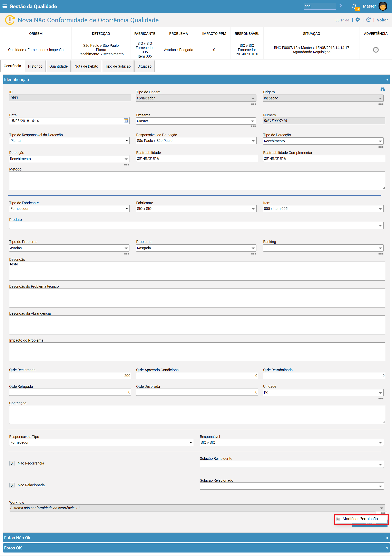The width and height of the screenshot is (392, 557).
Task: Click the Descrição da Abrangência text area
Action: coord(197,325)
